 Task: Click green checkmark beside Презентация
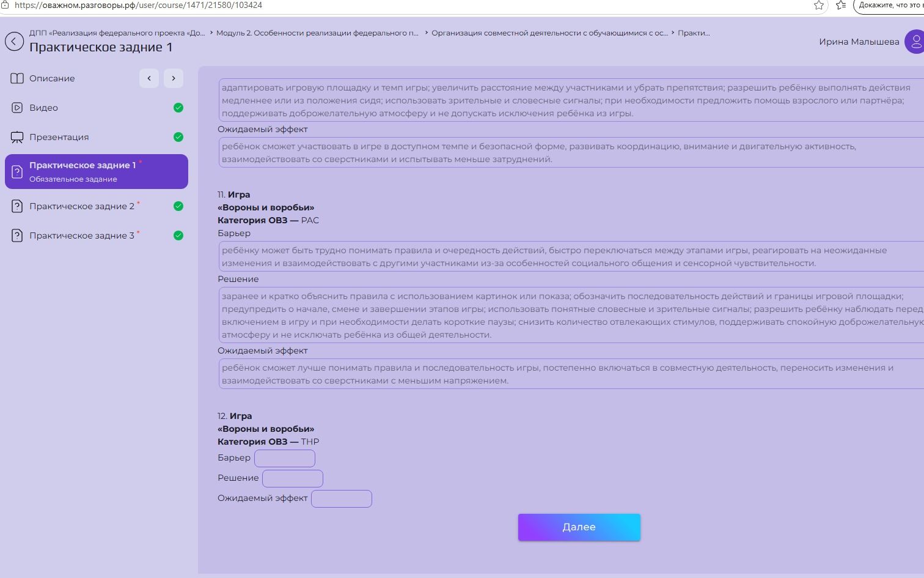coord(178,137)
